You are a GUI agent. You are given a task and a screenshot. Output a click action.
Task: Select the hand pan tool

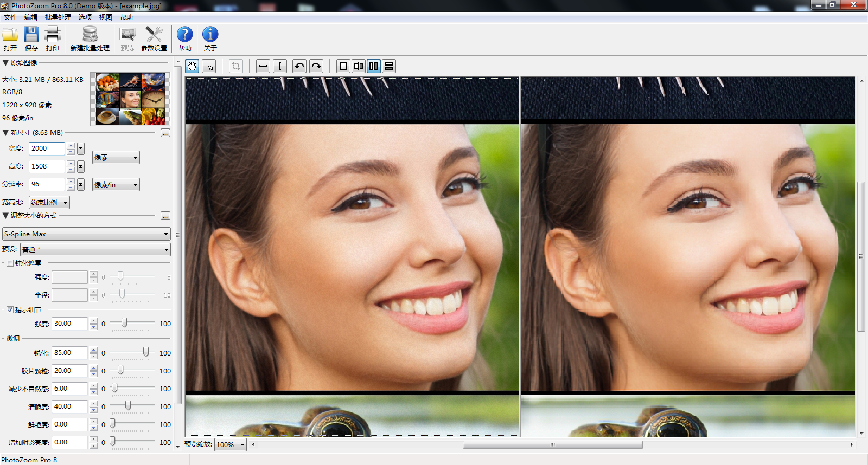click(x=192, y=66)
